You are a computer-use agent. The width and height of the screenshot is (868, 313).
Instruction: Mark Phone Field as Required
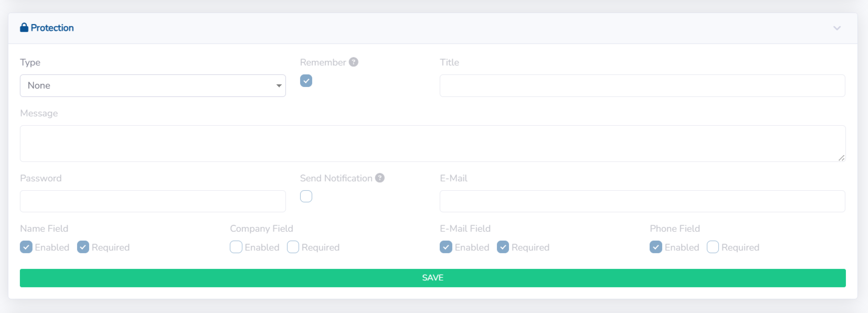point(713,247)
